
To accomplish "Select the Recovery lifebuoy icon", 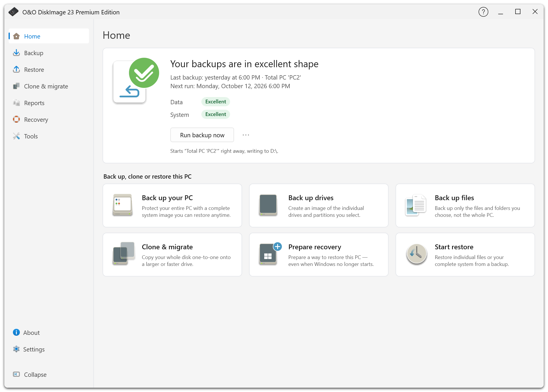I will [x=16, y=119].
